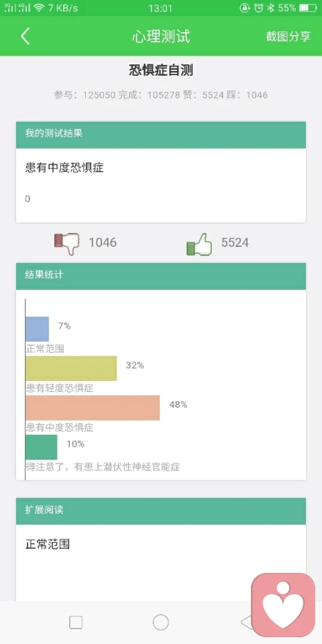Click the blue 7% bar for 正常范围
Image resolution: width=322 pixels, height=644 pixels.
(x=38, y=329)
